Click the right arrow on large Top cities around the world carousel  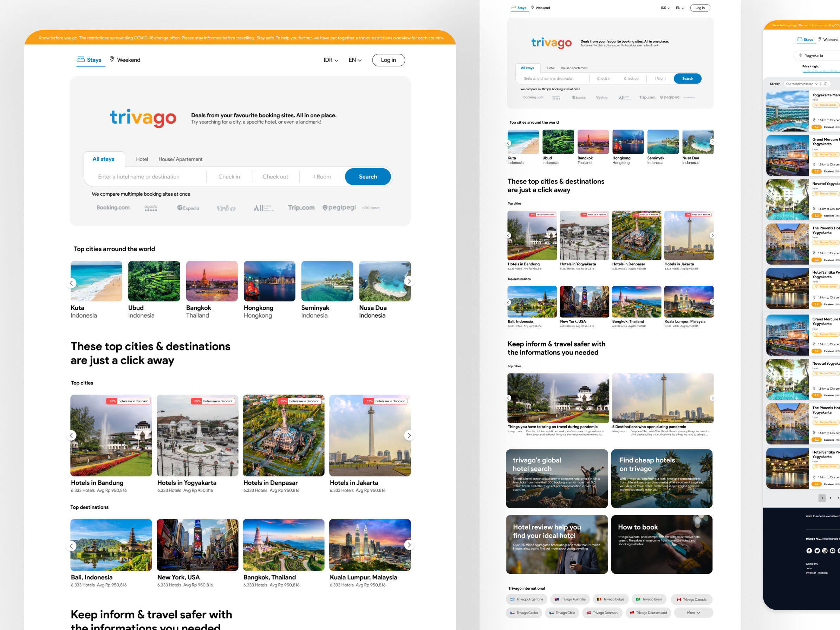pyautogui.click(x=409, y=281)
